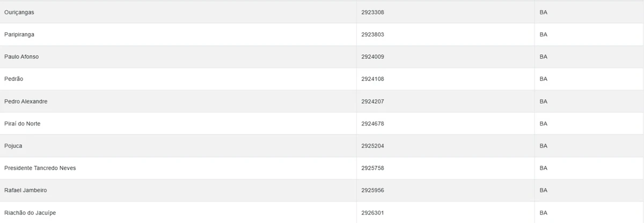Click the Pedro Alexandre name cell
Viewport: 644px width, 223px height.
[26, 101]
